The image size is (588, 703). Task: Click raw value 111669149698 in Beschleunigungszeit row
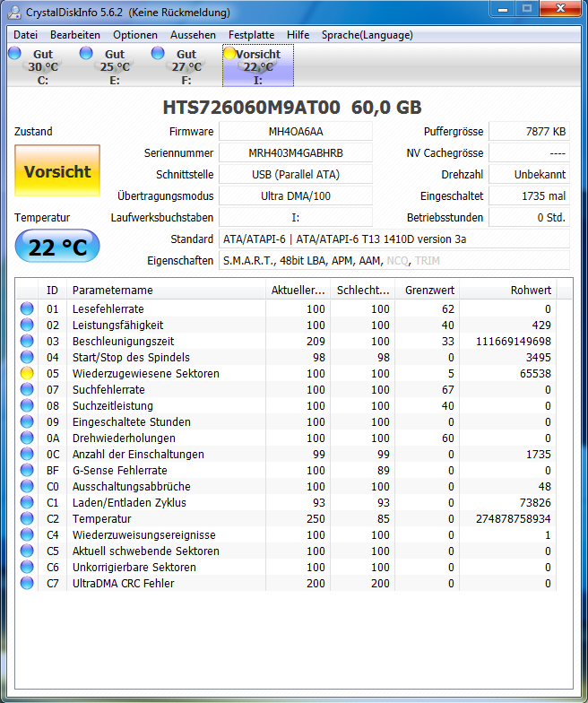513,341
